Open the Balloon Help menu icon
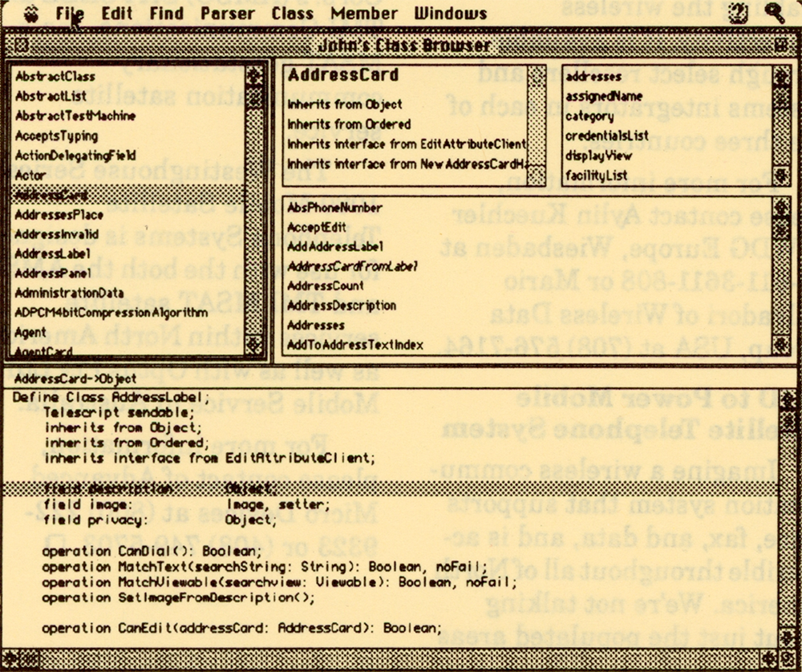The width and height of the screenshot is (802, 672). click(x=737, y=14)
